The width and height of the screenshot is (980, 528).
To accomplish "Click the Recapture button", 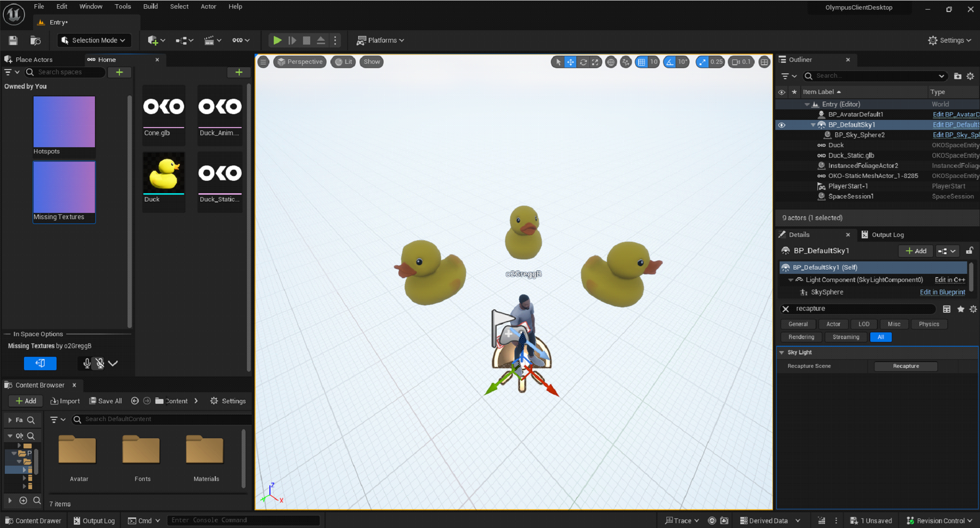I will point(906,366).
